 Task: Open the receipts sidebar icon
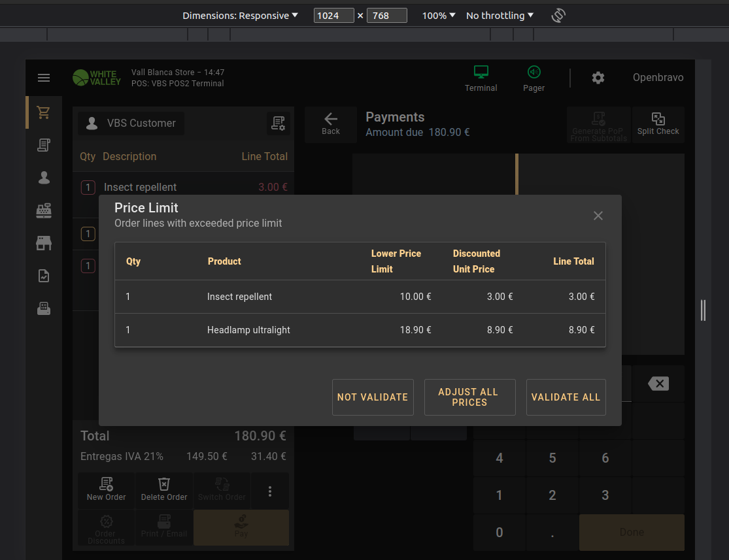click(44, 145)
